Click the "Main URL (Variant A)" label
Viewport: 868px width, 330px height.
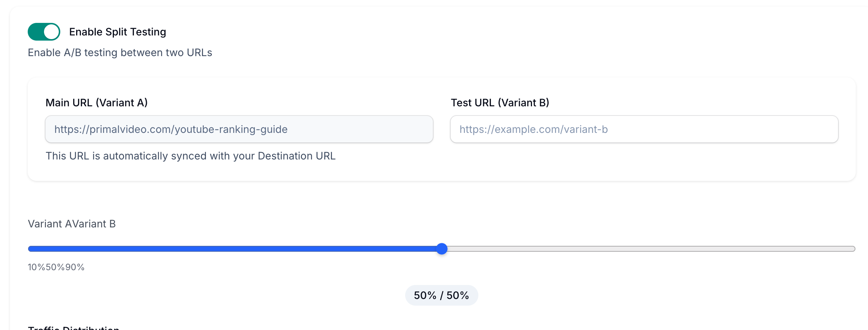click(x=96, y=103)
